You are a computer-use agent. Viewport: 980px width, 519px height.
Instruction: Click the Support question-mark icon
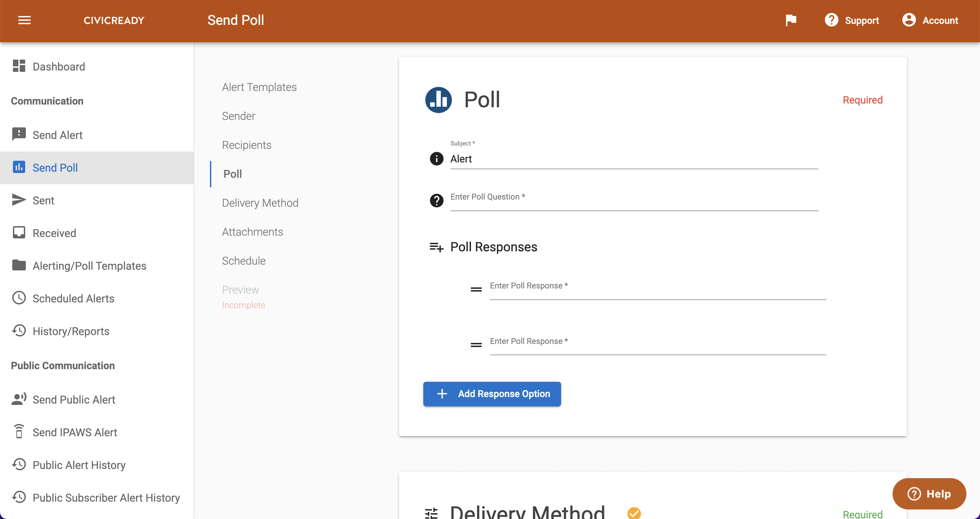tap(832, 20)
